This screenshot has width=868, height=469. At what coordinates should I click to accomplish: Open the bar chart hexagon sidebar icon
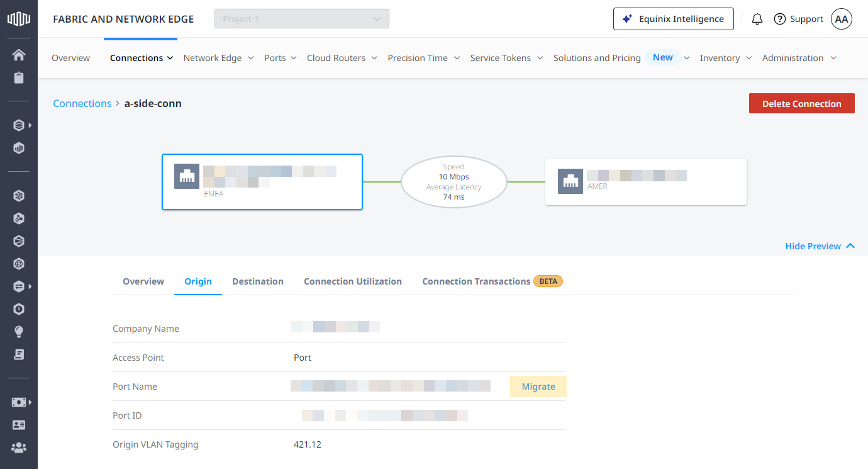[19, 149]
